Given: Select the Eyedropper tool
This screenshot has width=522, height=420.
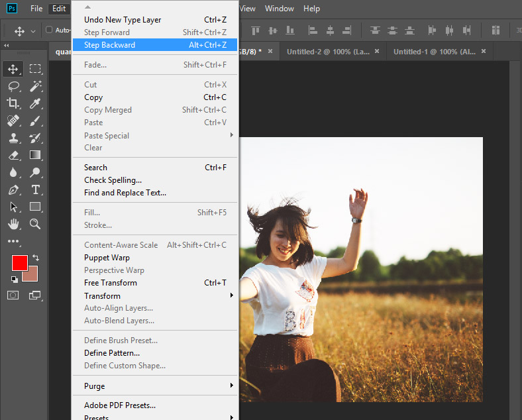Looking at the screenshot, I should click(35, 103).
